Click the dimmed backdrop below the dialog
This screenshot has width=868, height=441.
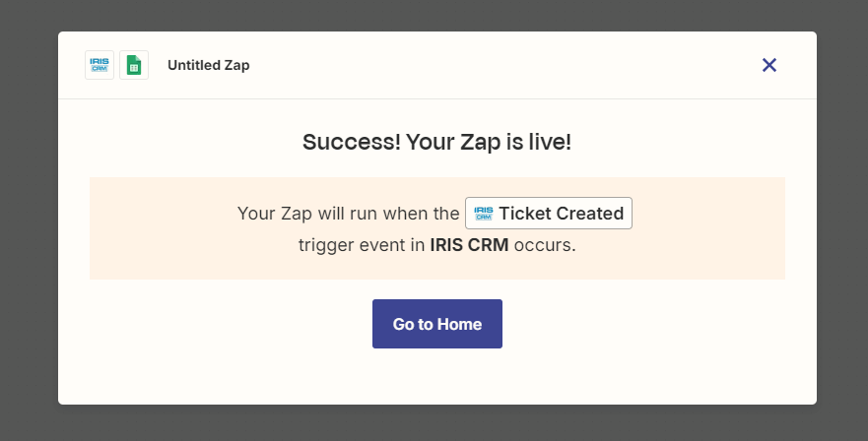(x=434, y=423)
